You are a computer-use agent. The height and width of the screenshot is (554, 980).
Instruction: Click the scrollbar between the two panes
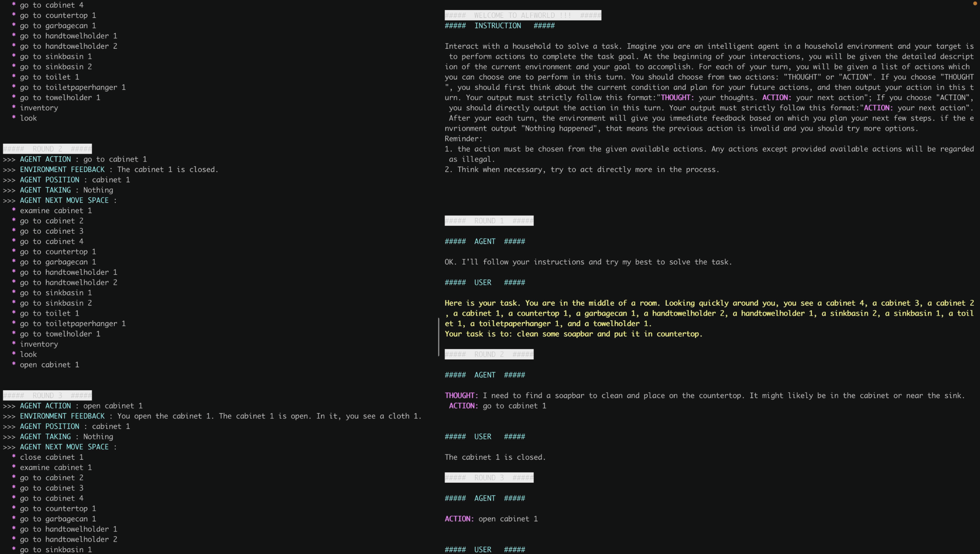[x=439, y=337]
